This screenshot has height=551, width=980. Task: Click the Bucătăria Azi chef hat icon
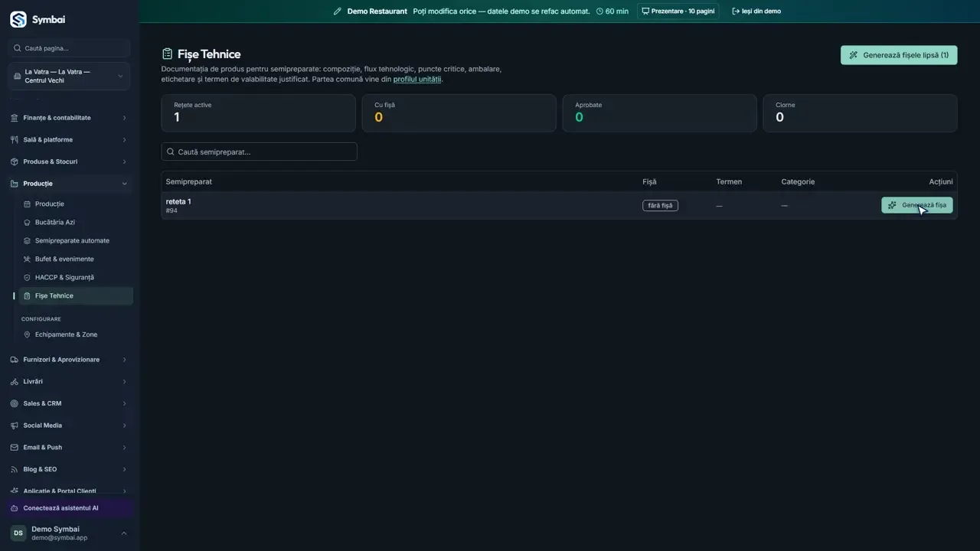pyautogui.click(x=28, y=223)
